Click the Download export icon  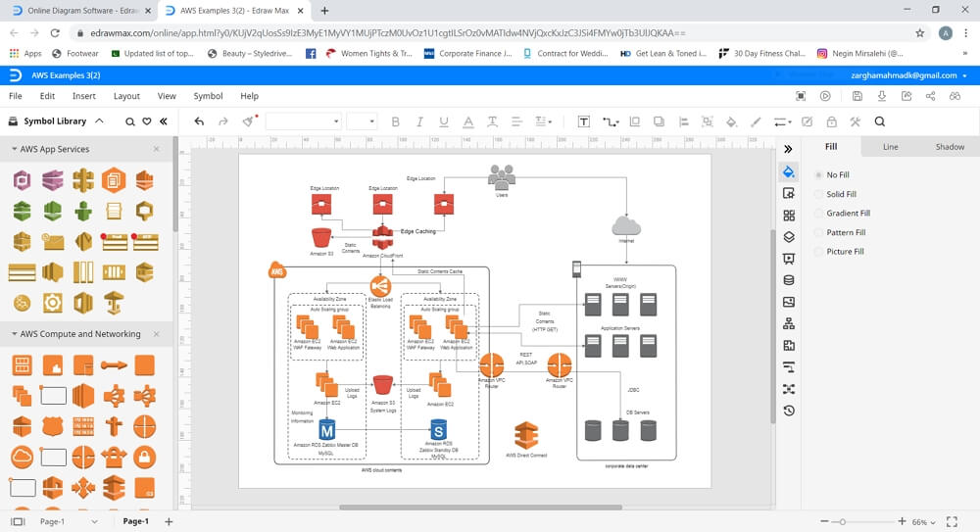point(882,96)
